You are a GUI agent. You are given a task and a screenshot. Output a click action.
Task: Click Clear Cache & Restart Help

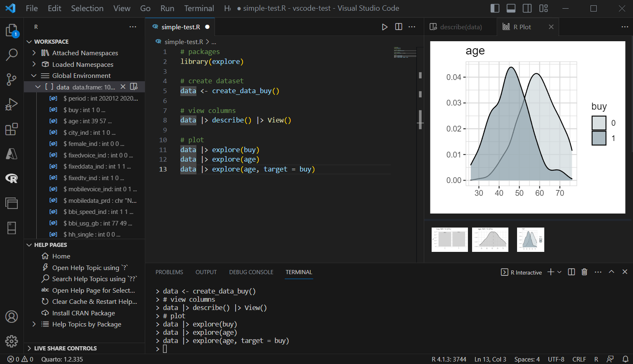coord(94,301)
